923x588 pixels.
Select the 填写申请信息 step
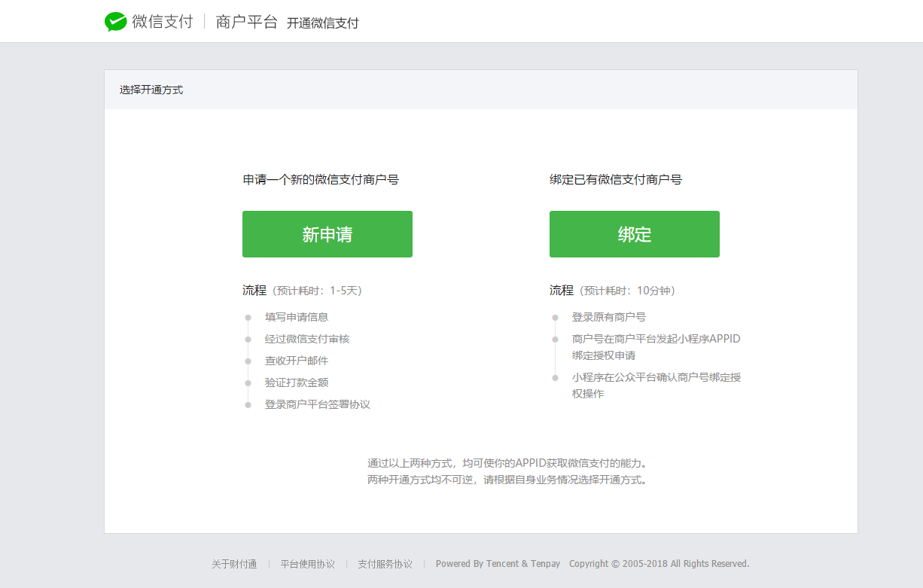[297, 317]
